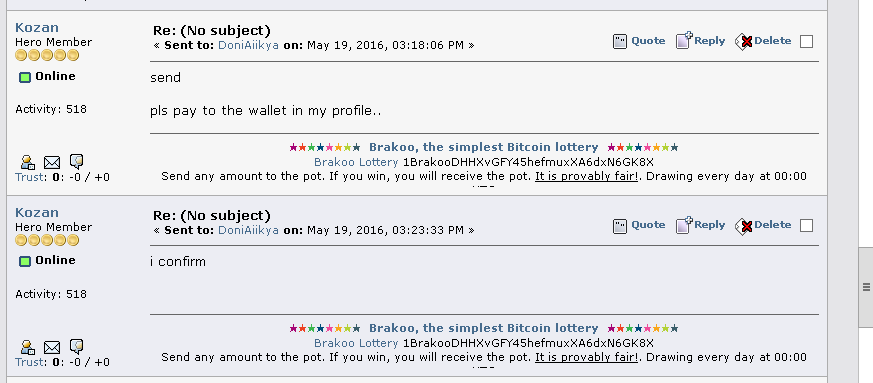
Task: Click 'It is provably fair!' in second signature
Action: pyautogui.click(x=587, y=357)
